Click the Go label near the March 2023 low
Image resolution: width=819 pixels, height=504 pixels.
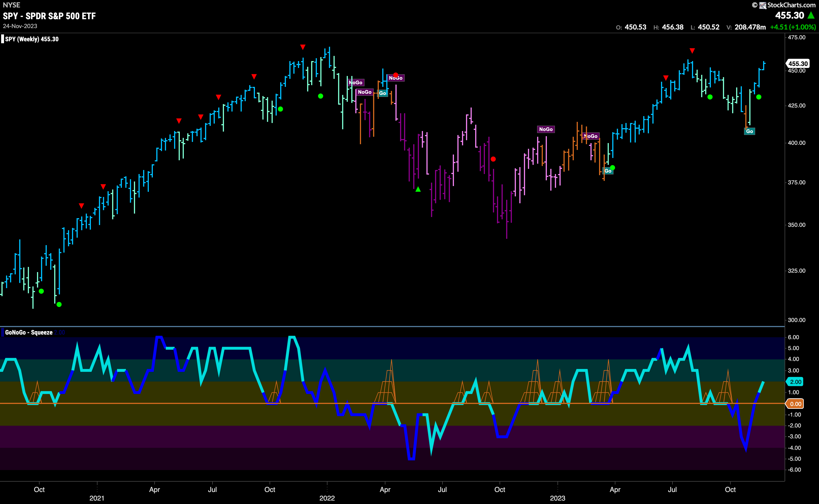(x=608, y=171)
